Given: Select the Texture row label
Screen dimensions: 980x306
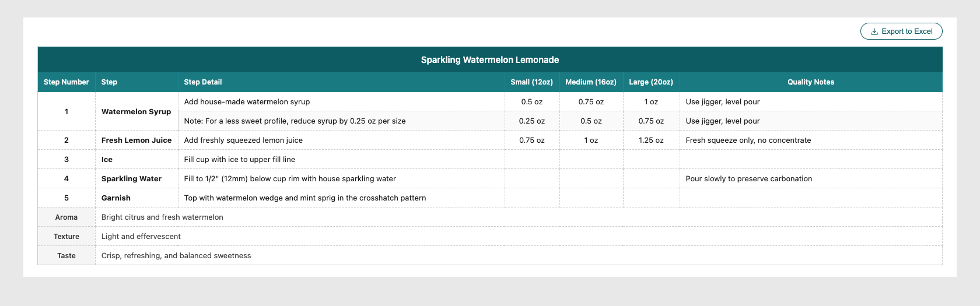Looking at the screenshot, I should pos(66,236).
